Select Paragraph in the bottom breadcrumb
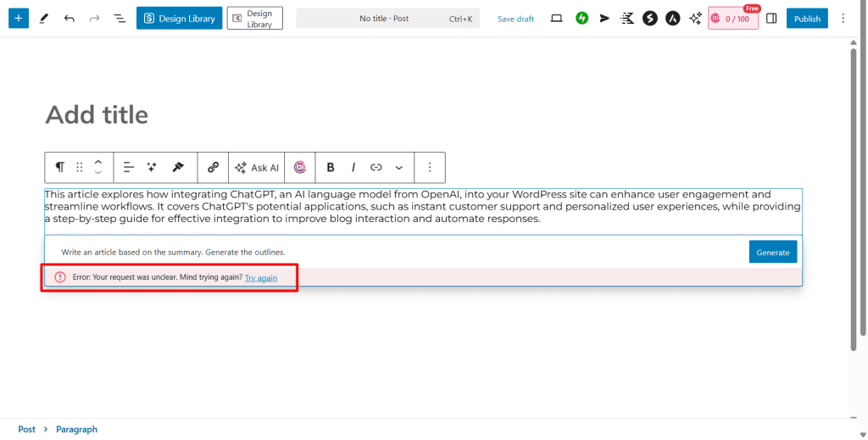868x440 pixels. 76,429
